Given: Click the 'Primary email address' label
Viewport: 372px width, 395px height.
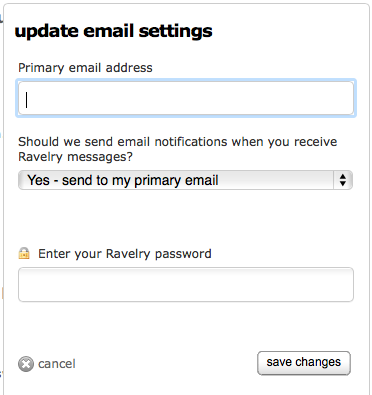Looking at the screenshot, I should pyautogui.click(x=85, y=68).
